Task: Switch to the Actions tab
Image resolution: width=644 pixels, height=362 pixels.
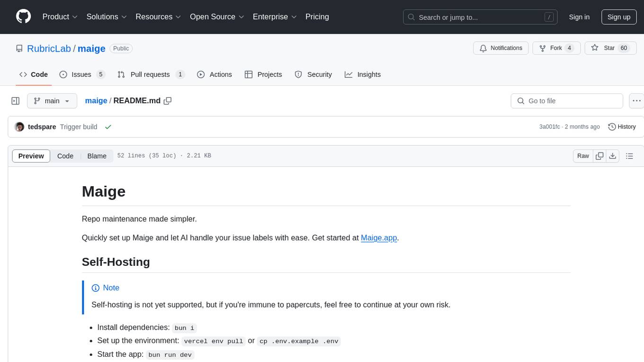Action: pyautogui.click(x=215, y=74)
